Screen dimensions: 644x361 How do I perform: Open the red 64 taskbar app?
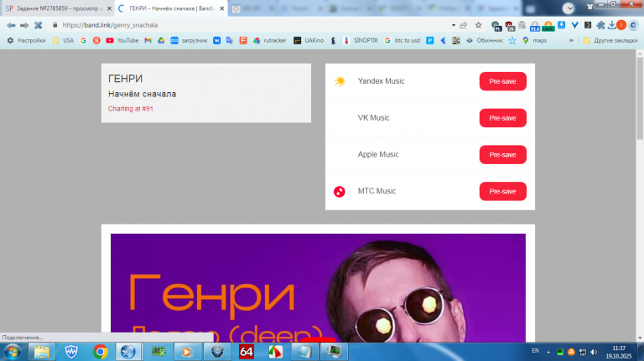click(246, 352)
